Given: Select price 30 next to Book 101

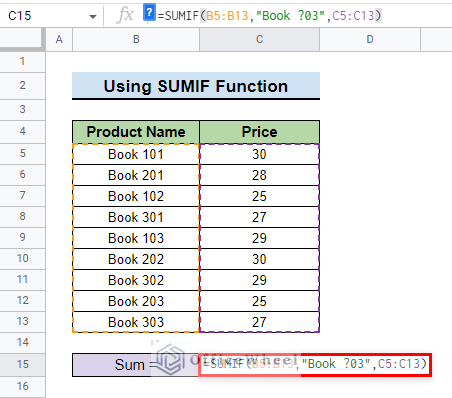Looking at the screenshot, I should pyautogui.click(x=259, y=154).
